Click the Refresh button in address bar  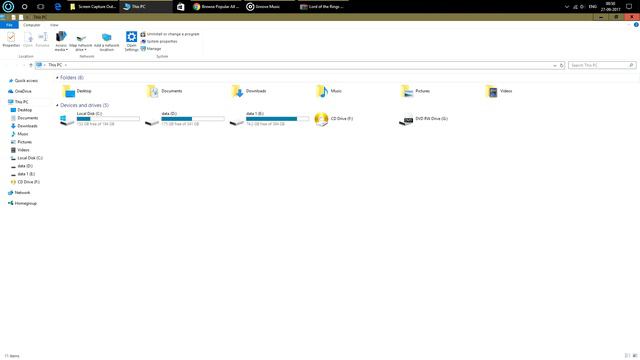click(x=561, y=65)
